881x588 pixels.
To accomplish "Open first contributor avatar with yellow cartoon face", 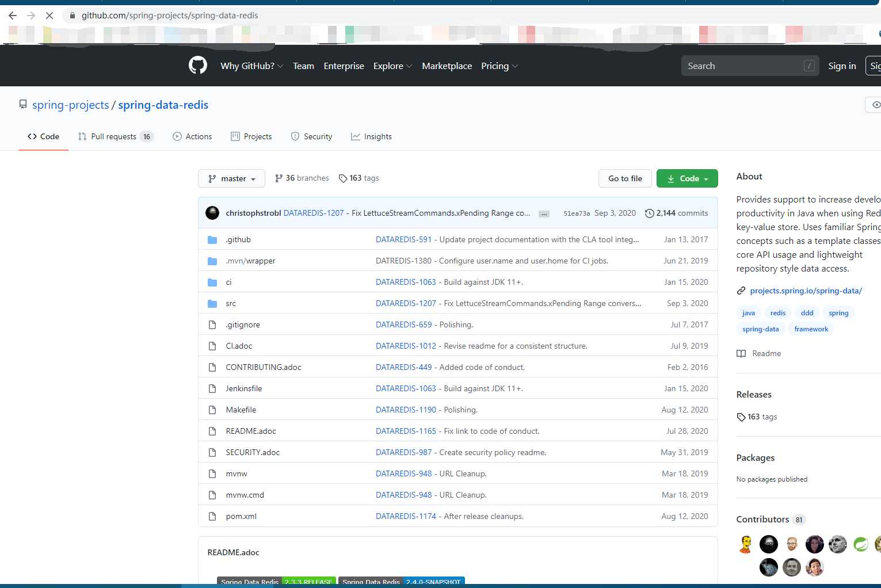I will click(746, 544).
